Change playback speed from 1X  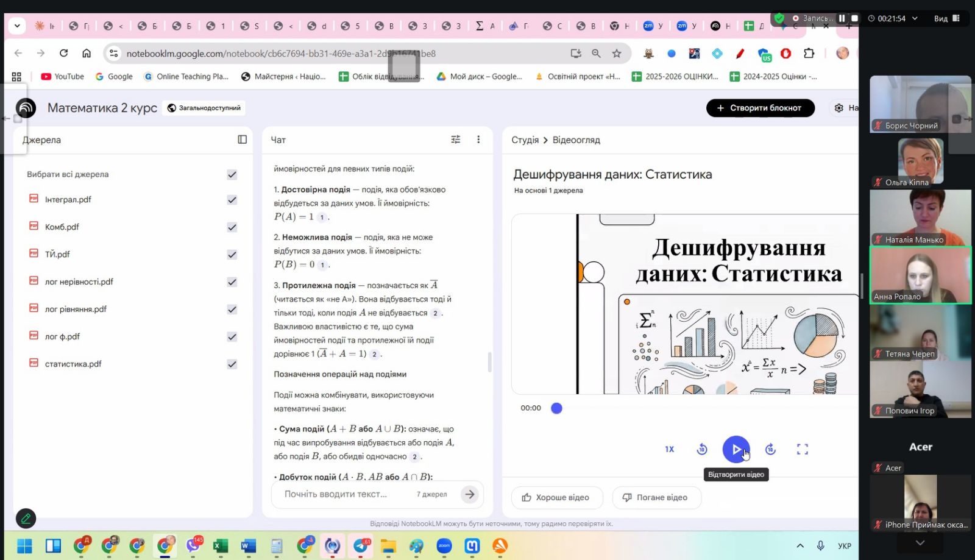point(669,449)
